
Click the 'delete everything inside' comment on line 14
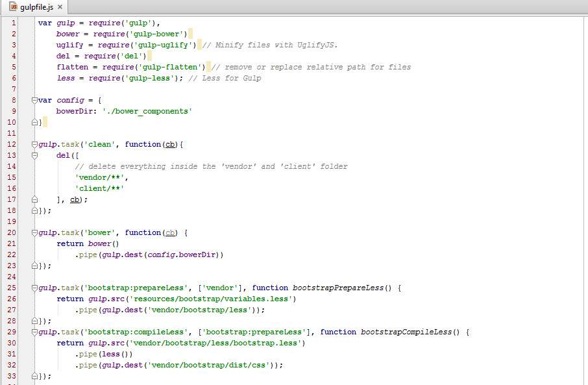click(x=211, y=167)
